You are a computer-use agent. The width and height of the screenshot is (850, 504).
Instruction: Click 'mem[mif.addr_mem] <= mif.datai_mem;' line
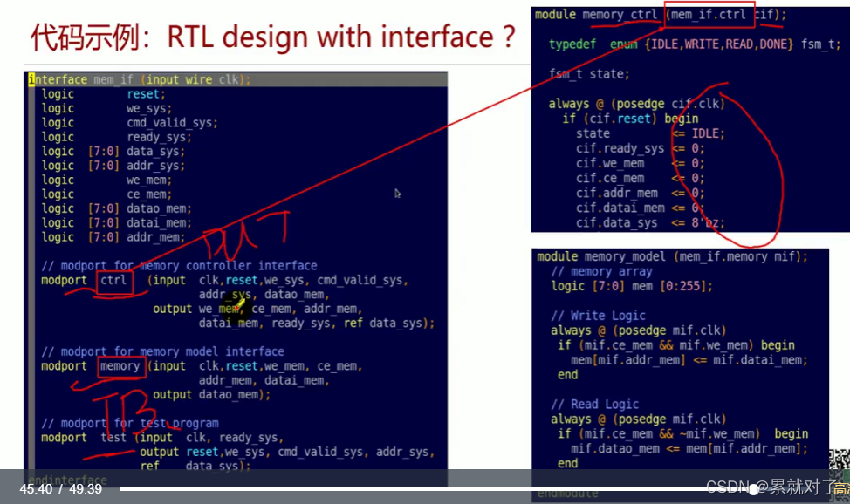pos(689,360)
